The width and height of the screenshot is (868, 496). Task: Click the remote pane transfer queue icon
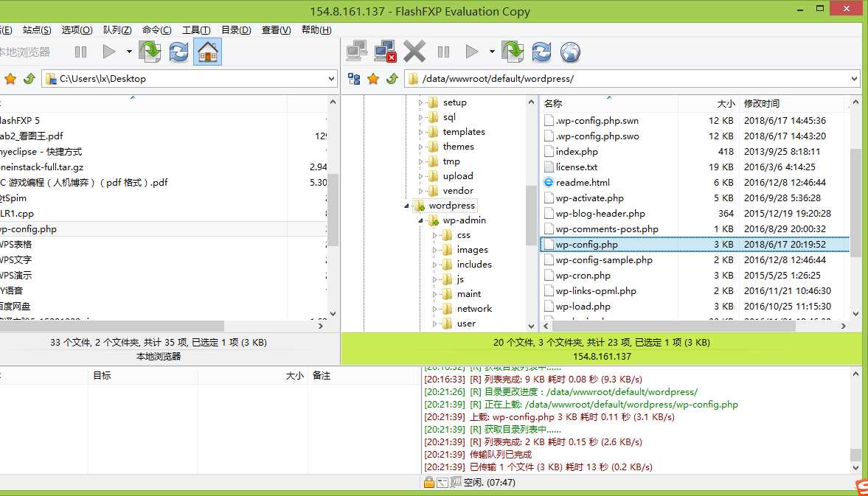pyautogui.click(x=513, y=52)
